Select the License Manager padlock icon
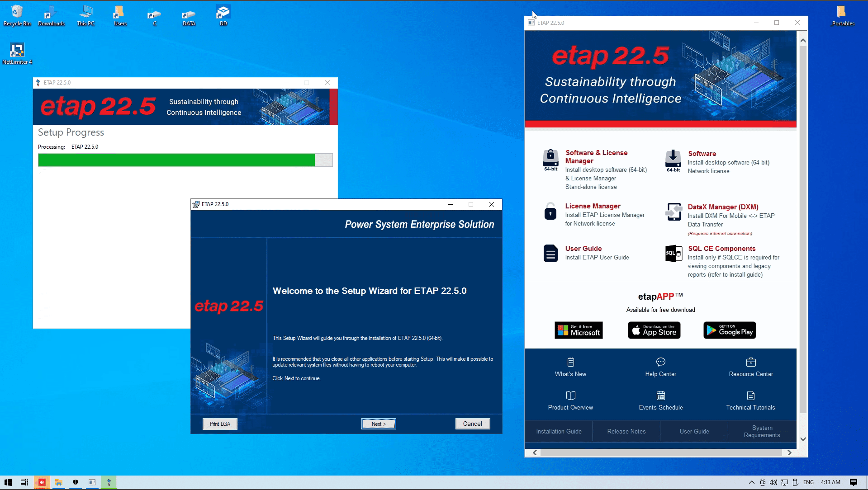This screenshot has height=490, width=868. (550, 211)
